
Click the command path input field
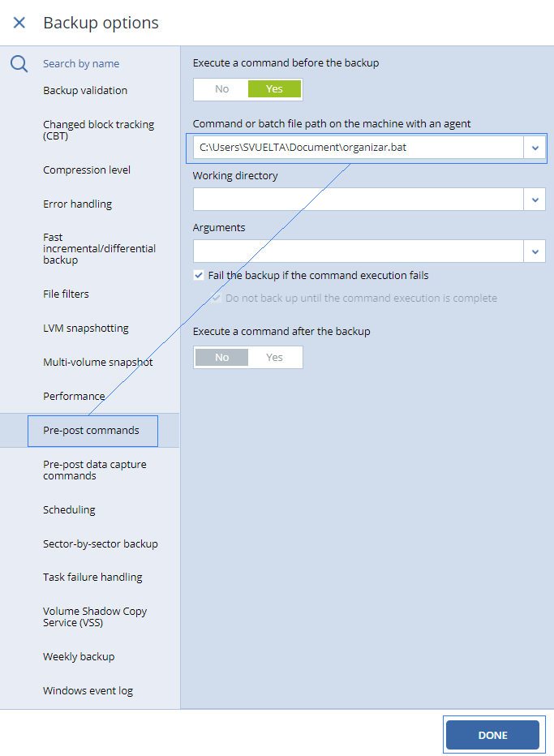(357, 148)
